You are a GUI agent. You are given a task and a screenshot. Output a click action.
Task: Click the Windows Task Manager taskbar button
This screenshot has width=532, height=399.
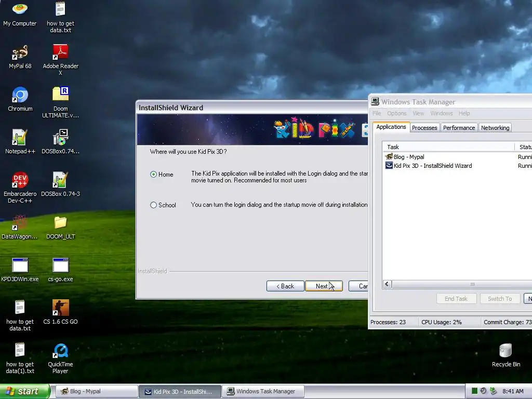263,391
